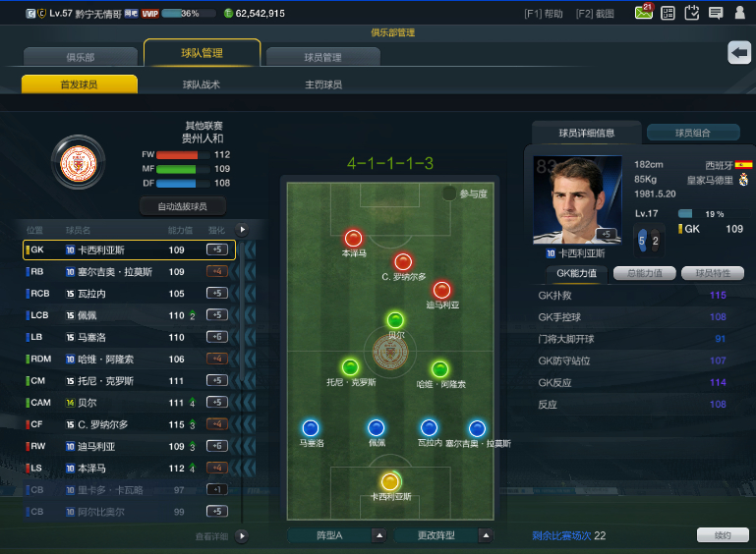
Task: Show the 球员特性 attributes view
Action: (x=713, y=273)
